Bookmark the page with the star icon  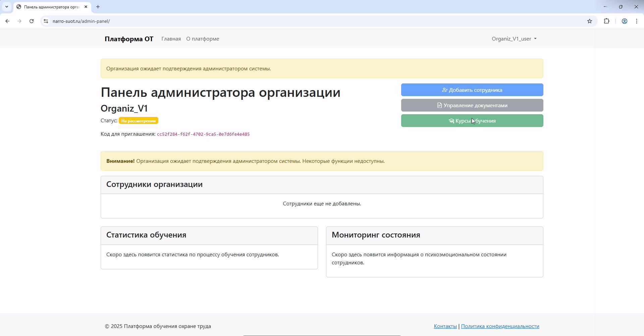590,21
